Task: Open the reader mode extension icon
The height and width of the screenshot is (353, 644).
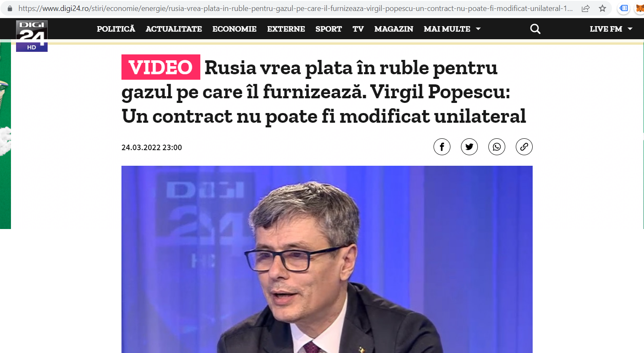Action: [x=624, y=8]
